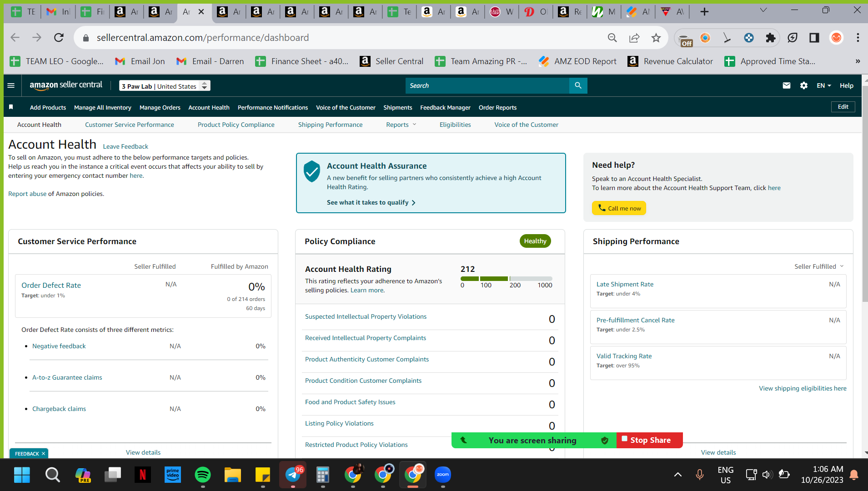The width and height of the screenshot is (868, 491).
Task: Open Prime Video from the taskbar
Action: (172, 475)
